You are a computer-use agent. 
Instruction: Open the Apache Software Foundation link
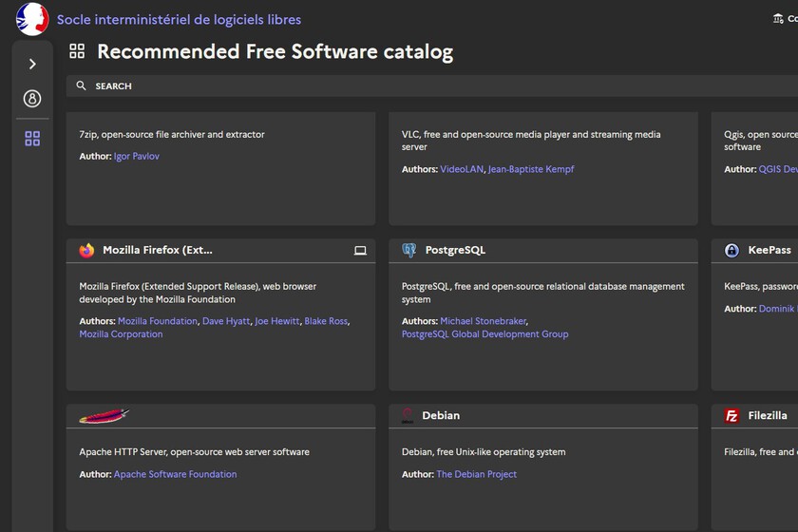(x=175, y=474)
